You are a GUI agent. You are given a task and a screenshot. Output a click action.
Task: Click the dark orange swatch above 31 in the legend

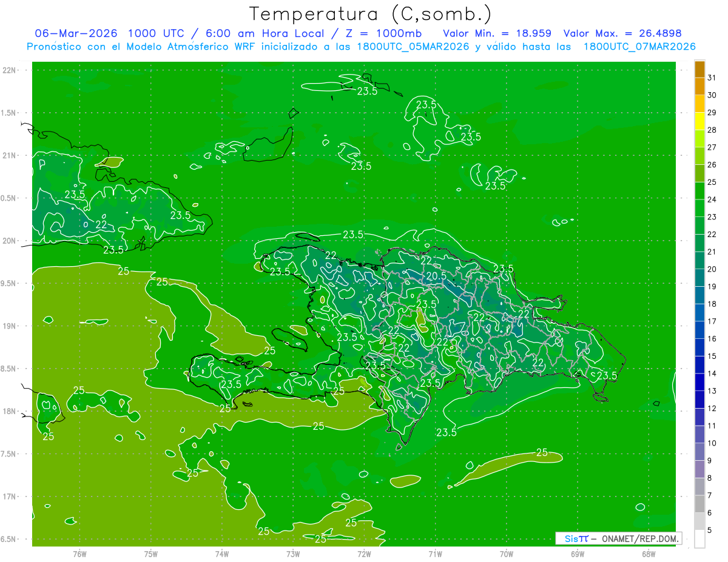[699, 70]
